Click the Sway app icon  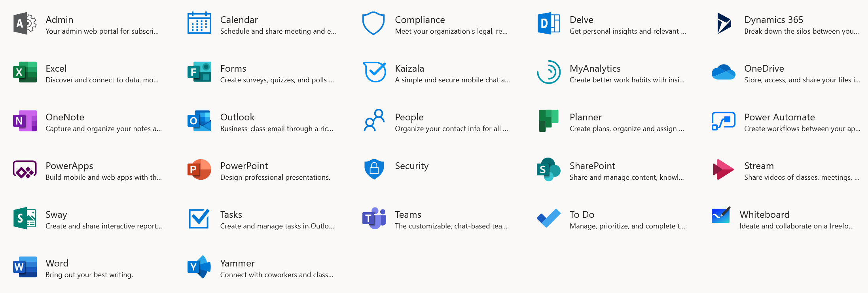click(25, 218)
